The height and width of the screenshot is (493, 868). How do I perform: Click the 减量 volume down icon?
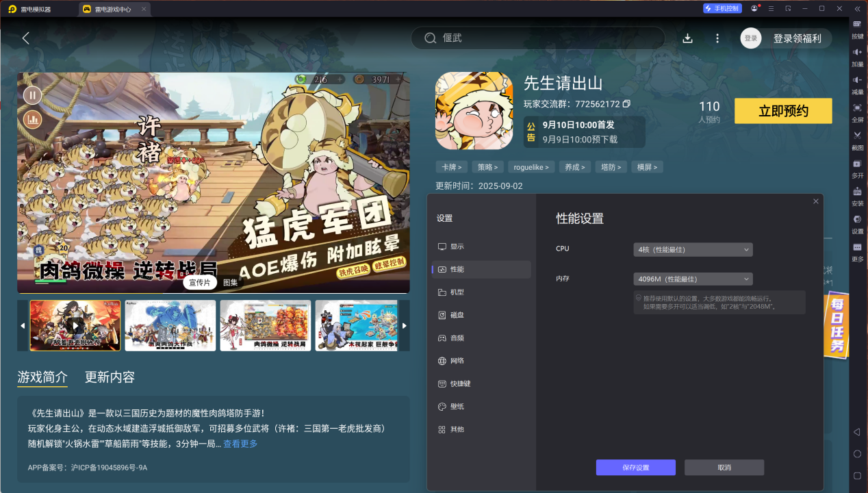(857, 79)
